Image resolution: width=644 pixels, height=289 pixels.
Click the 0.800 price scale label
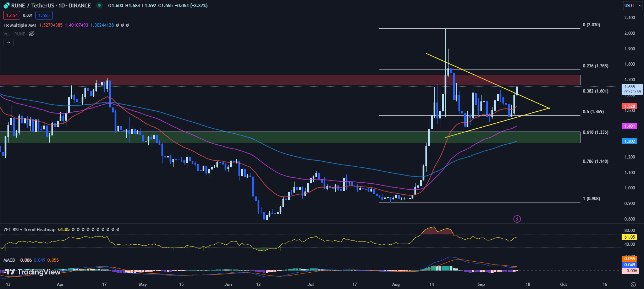(x=630, y=219)
